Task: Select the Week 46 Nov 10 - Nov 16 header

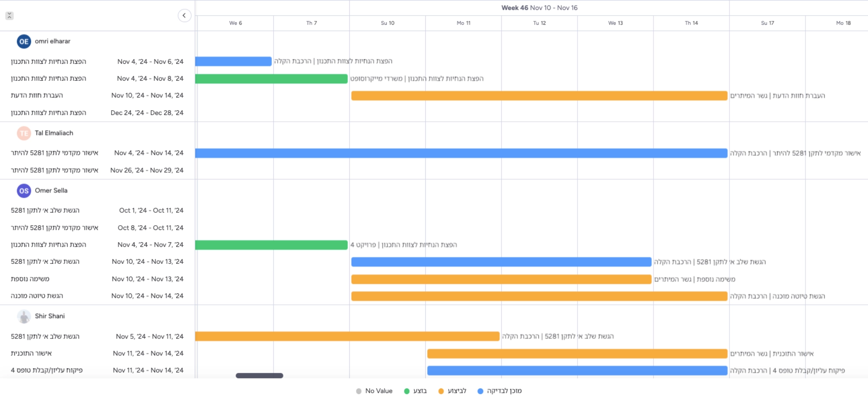Action: pyautogui.click(x=539, y=8)
